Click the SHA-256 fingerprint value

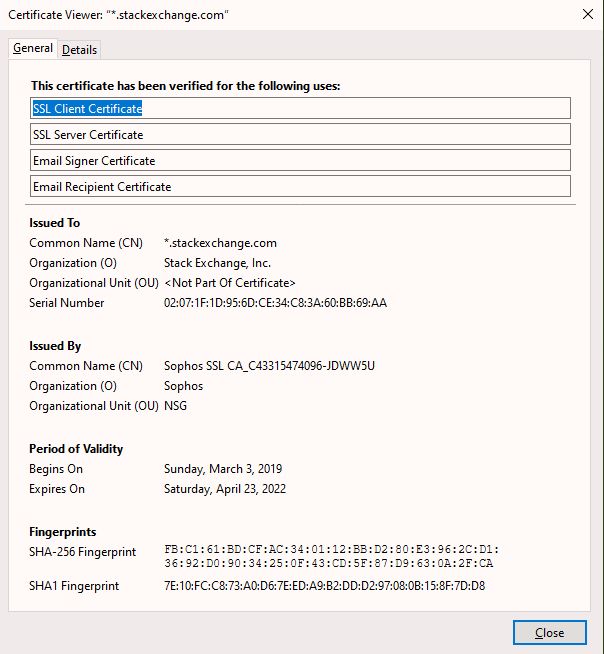tap(331, 556)
